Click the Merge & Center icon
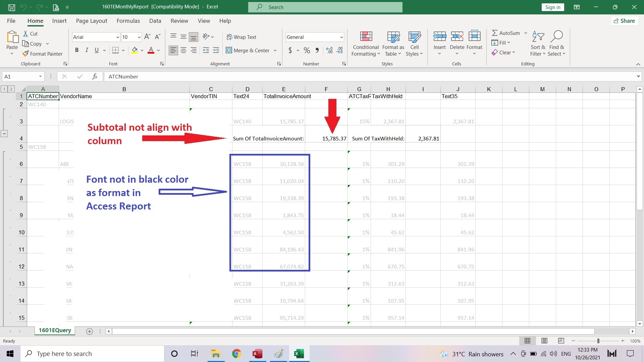 [x=229, y=50]
